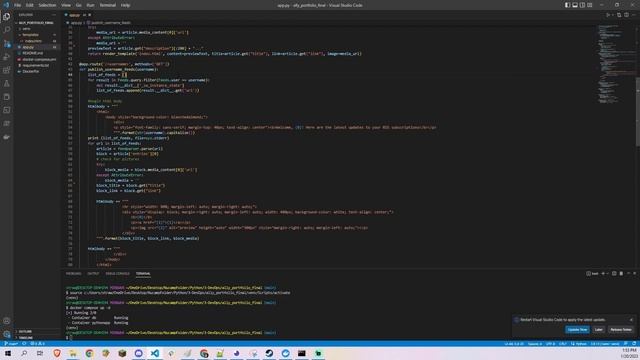Open requirements.txt in the explorer
The width and height of the screenshot is (640, 360).
click(x=36, y=65)
